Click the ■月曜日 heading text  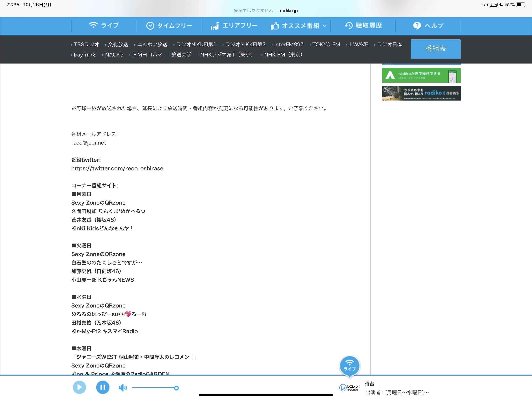[81, 194]
